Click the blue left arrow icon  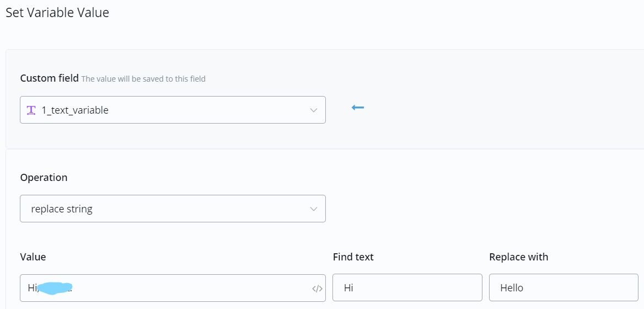[x=358, y=107]
